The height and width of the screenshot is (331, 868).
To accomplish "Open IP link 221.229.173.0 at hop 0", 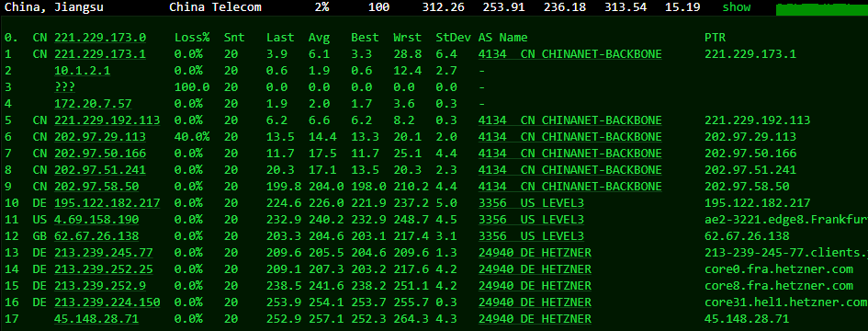I will point(100,38).
